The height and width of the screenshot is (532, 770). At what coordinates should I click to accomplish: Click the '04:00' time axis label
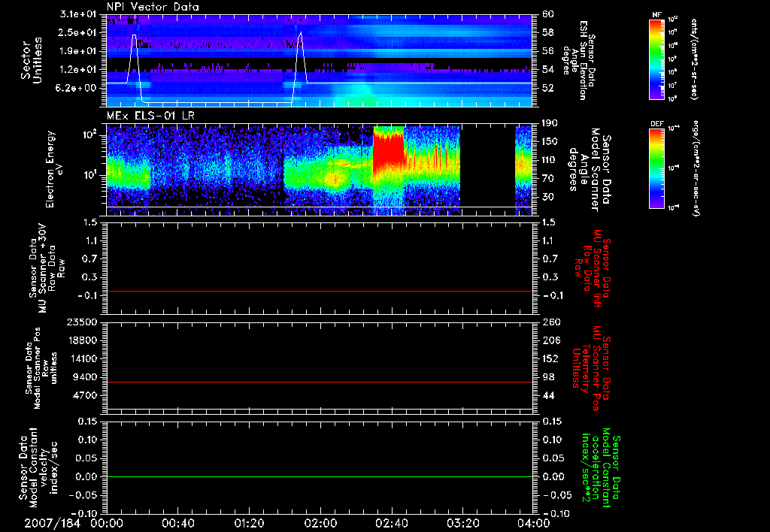pos(534,523)
